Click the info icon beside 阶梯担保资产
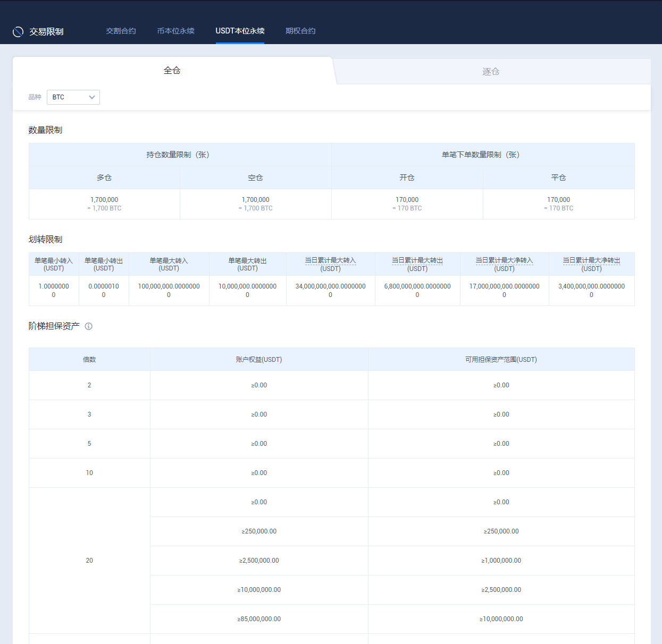662x644 pixels. [x=89, y=326]
